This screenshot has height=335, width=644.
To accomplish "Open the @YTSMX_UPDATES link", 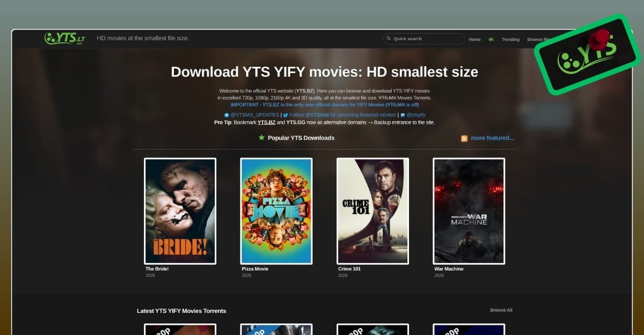I will (x=254, y=115).
